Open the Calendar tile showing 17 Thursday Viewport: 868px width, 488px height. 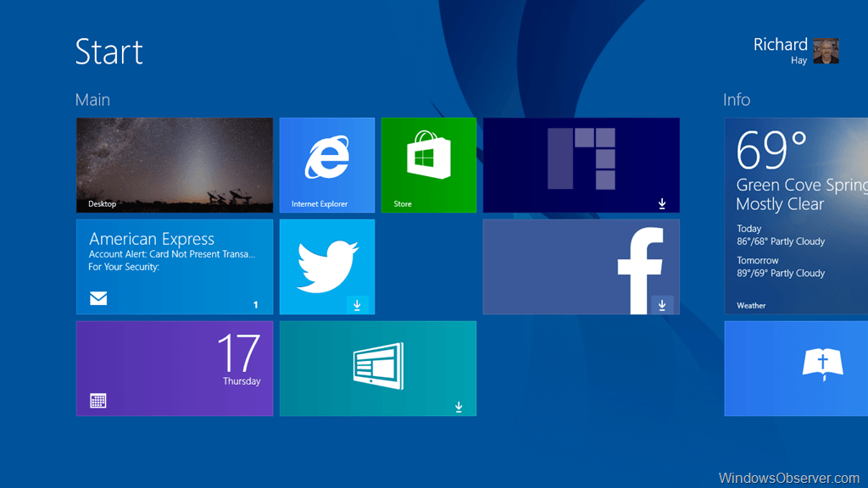(x=175, y=369)
